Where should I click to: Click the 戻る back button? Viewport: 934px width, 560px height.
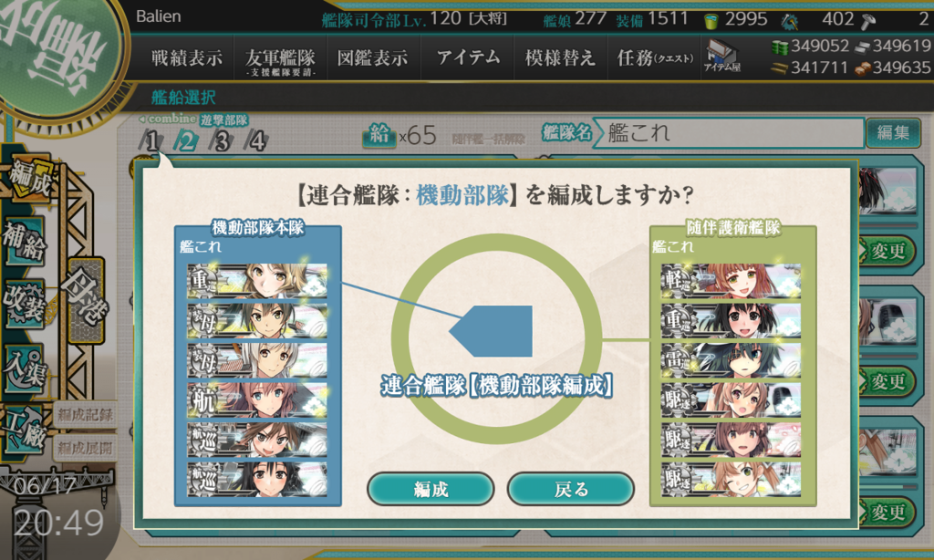571,489
